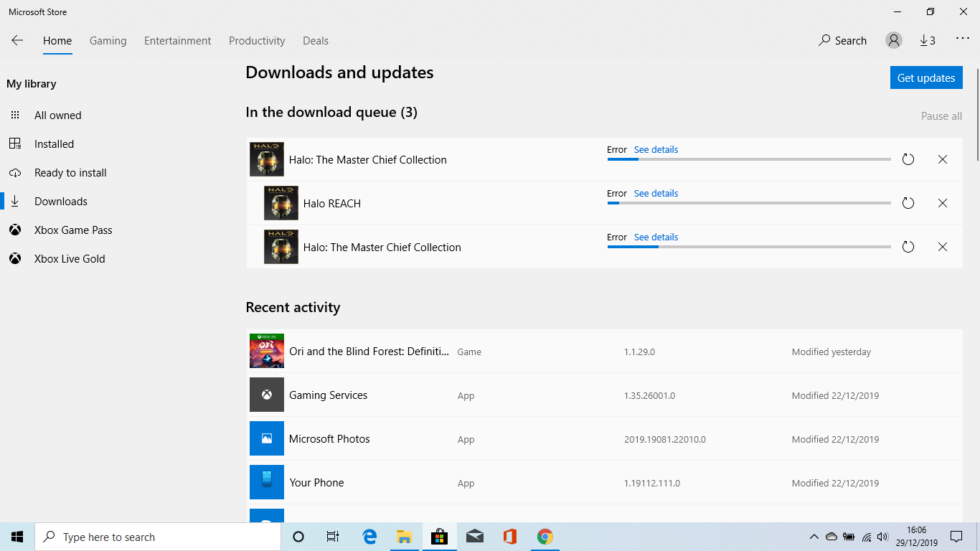Show All owned library items
This screenshot has width=980, height=551.
(58, 115)
